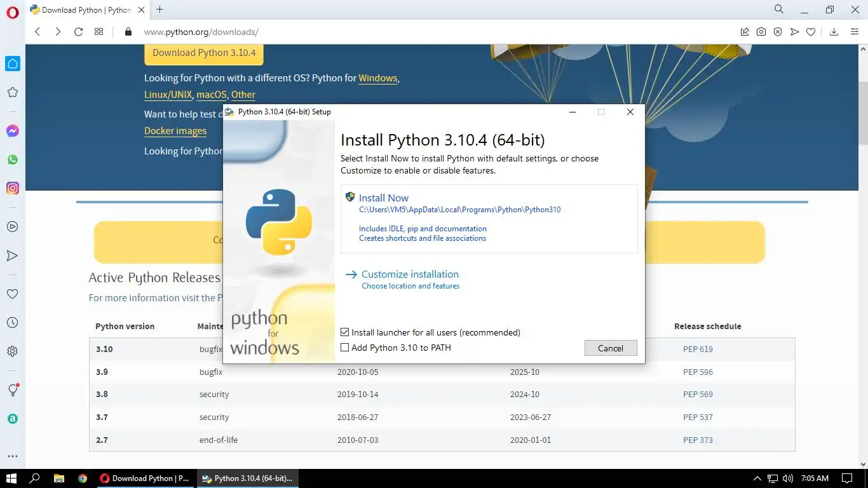Open the Docker images link
The image size is (868, 488).
(x=175, y=131)
